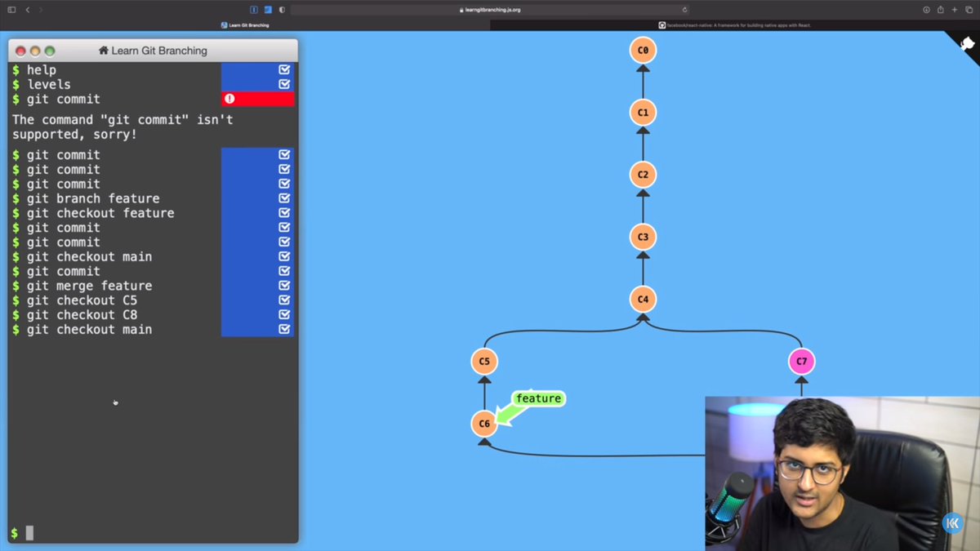Click the Learn Git Branching window title
Viewport: 980px width, 551px height.
pyautogui.click(x=159, y=51)
